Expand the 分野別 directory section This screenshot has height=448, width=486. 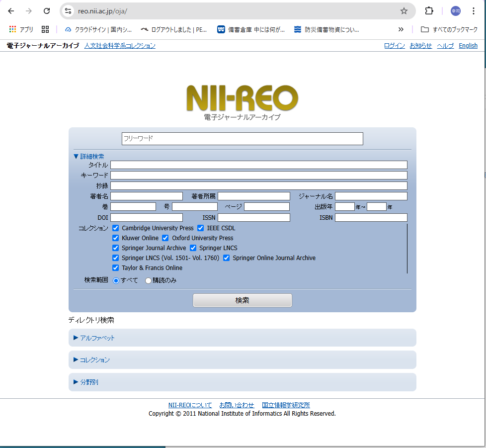86,382
